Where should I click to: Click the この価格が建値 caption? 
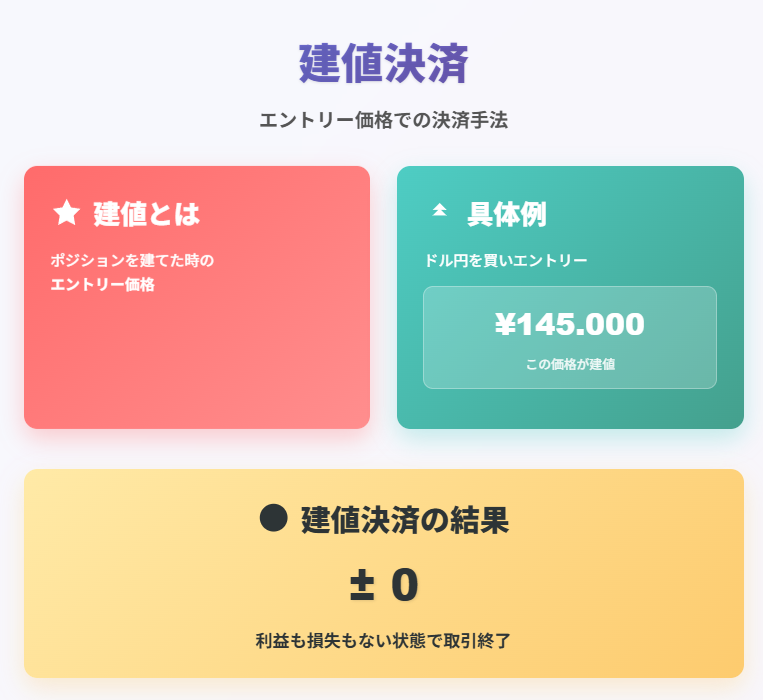[x=570, y=364]
